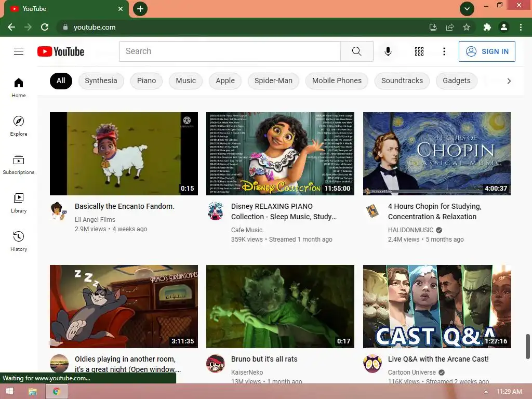532x399 pixels.
Task: Go to Home in sidebar
Action: pos(19,87)
